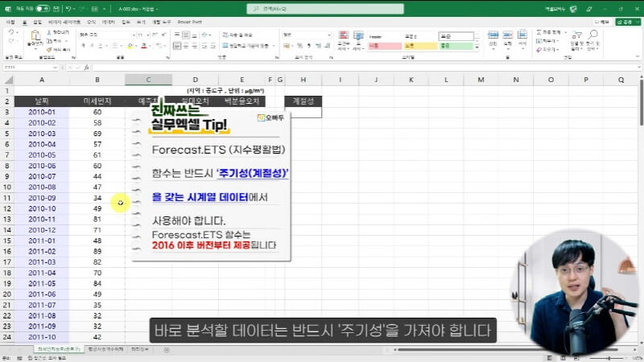
Task: Toggle Bold formatting
Action: point(83,46)
